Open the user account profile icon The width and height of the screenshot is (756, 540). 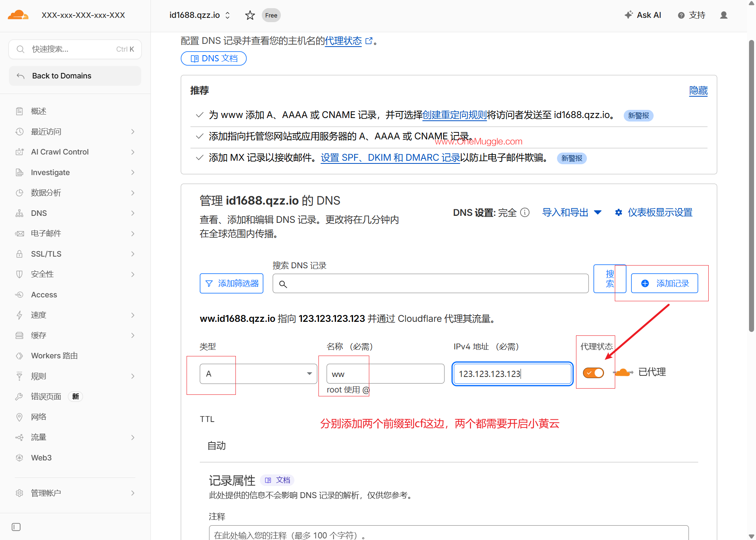(x=724, y=15)
